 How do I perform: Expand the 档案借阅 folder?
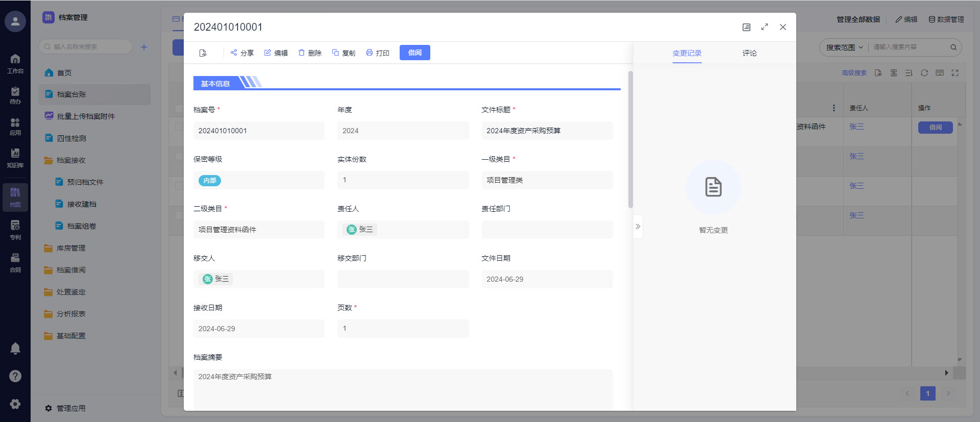[x=71, y=270]
